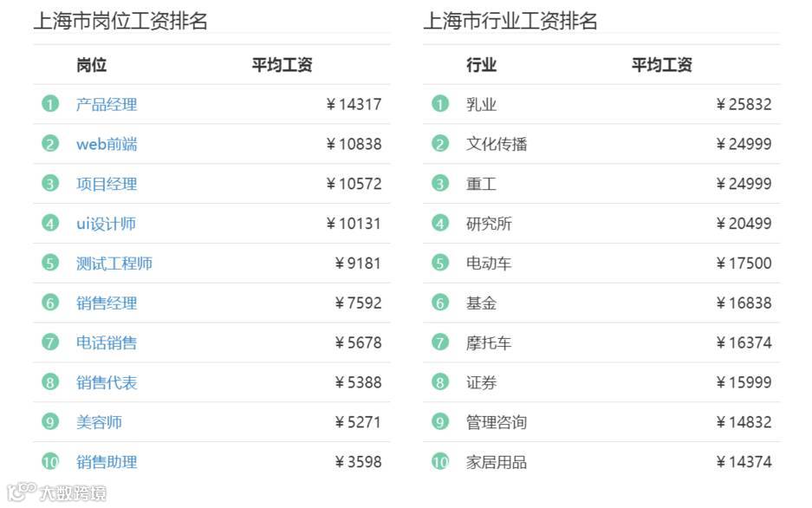
Task: Click the 岗位 column header
Action: tap(92, 65)
